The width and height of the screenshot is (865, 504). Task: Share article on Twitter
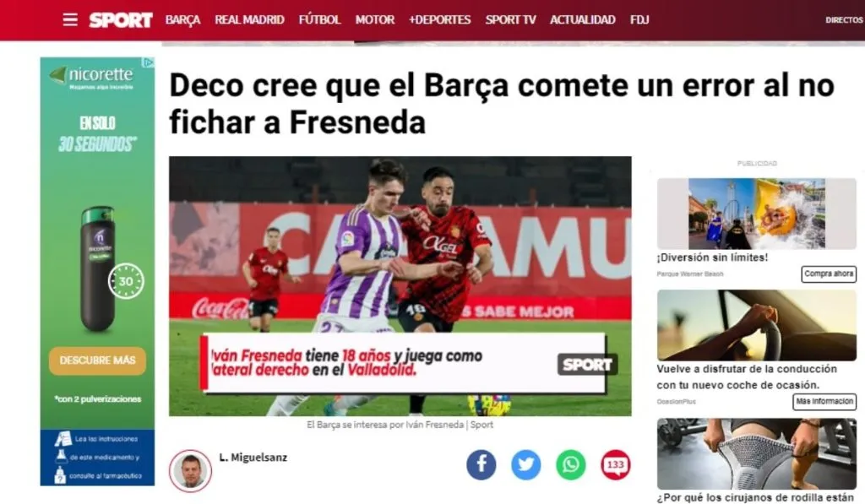tap(525, 464)
